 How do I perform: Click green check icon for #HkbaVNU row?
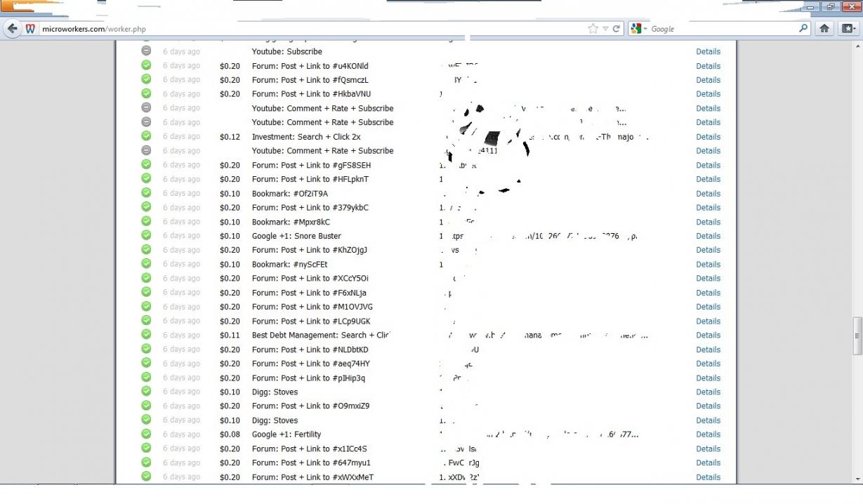pos(146,93)
